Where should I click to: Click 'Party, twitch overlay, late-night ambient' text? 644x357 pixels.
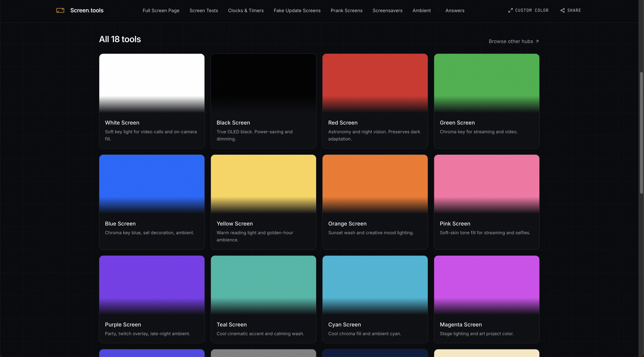148,334
